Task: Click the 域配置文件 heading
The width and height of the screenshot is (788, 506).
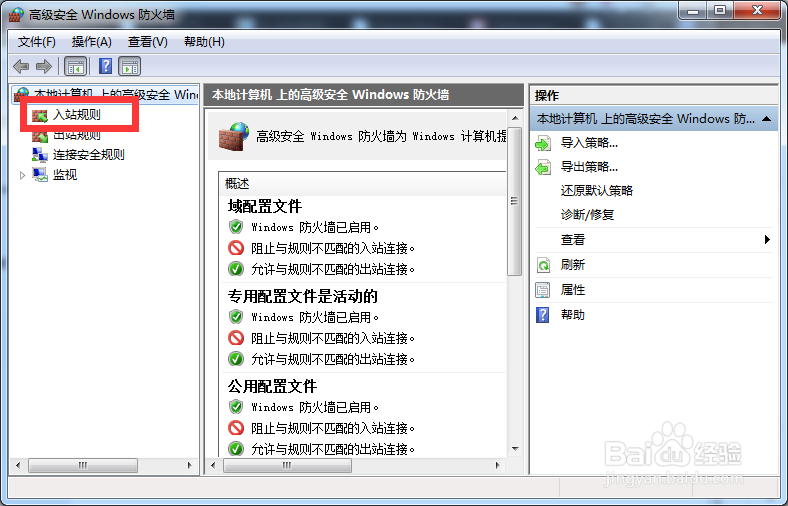Action: [x=265, y=206]
